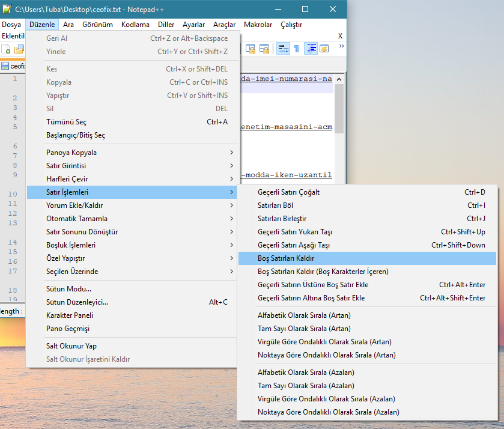Viewport: 504px width, 429px height.
Task: Open Pano Geçmişi from the menu
Action: point(132,328)
